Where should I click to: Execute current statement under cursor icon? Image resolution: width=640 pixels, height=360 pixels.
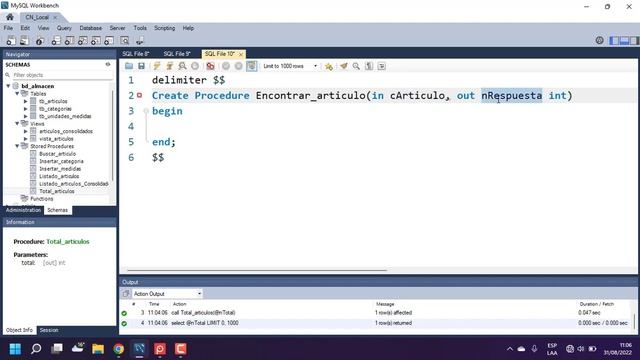(x=169, y=66)
